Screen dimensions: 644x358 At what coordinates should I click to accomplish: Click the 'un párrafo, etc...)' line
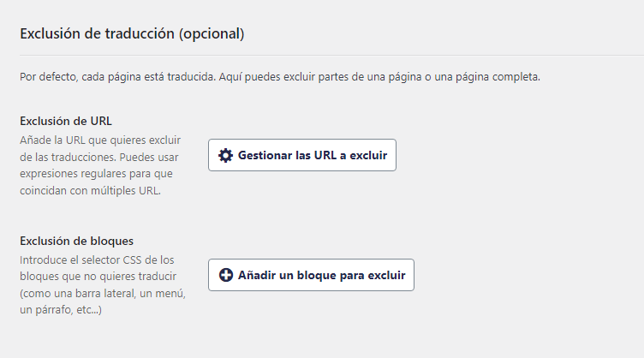(61, 310)
